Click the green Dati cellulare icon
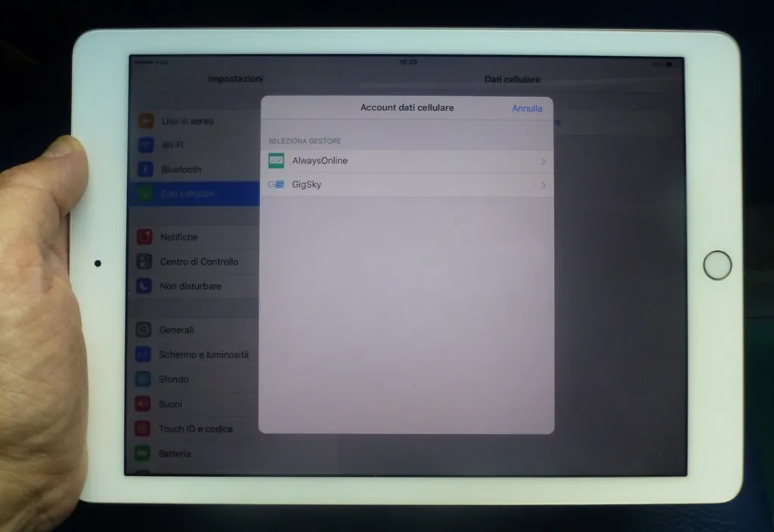This screenshot has width=774, height=532. 144,193
